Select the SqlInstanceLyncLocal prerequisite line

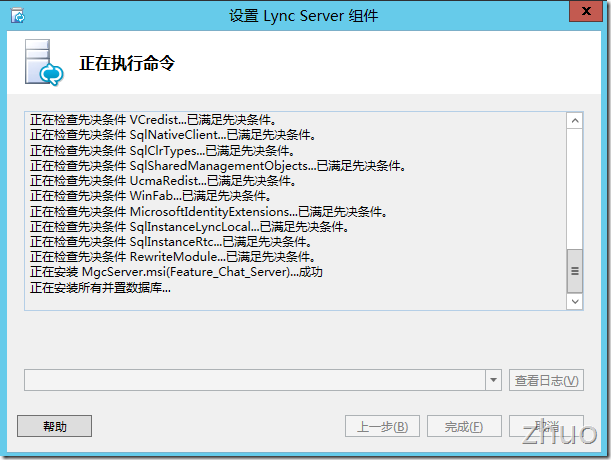(x=189, y=227)
